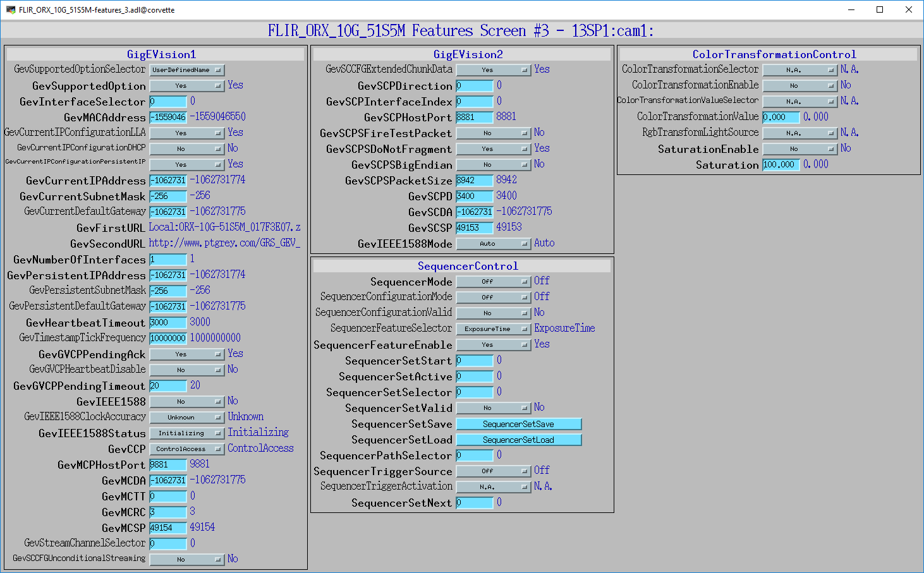Open the GevIEEE1588 No dropdown
Image resolution: width=924 pixels, height=573 pixels.
[187, 402]
